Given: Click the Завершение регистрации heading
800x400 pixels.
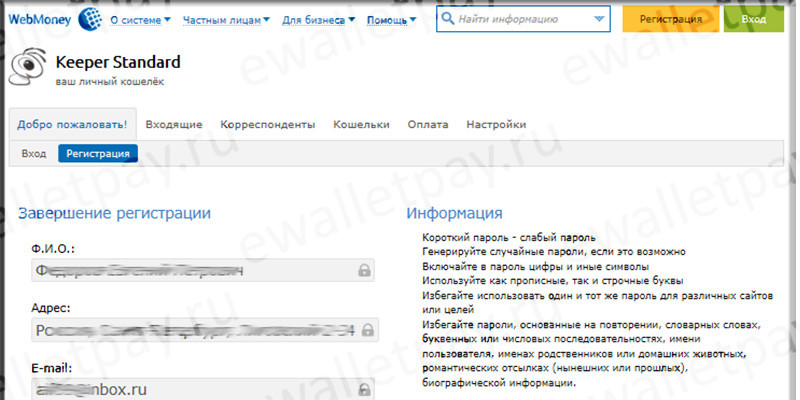Looking at the screenshot, I should (114, 213).
